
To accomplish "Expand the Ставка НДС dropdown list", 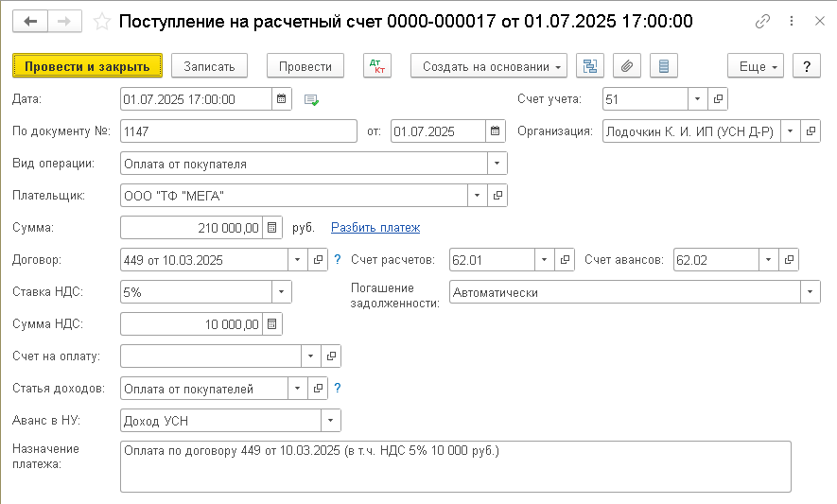I will coord(282,292).
